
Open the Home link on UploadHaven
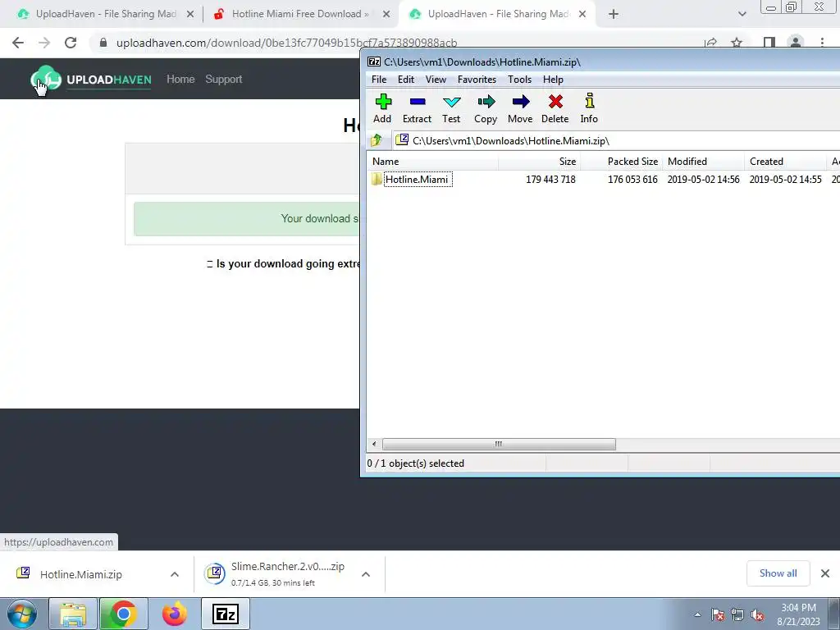coord(180,80)
